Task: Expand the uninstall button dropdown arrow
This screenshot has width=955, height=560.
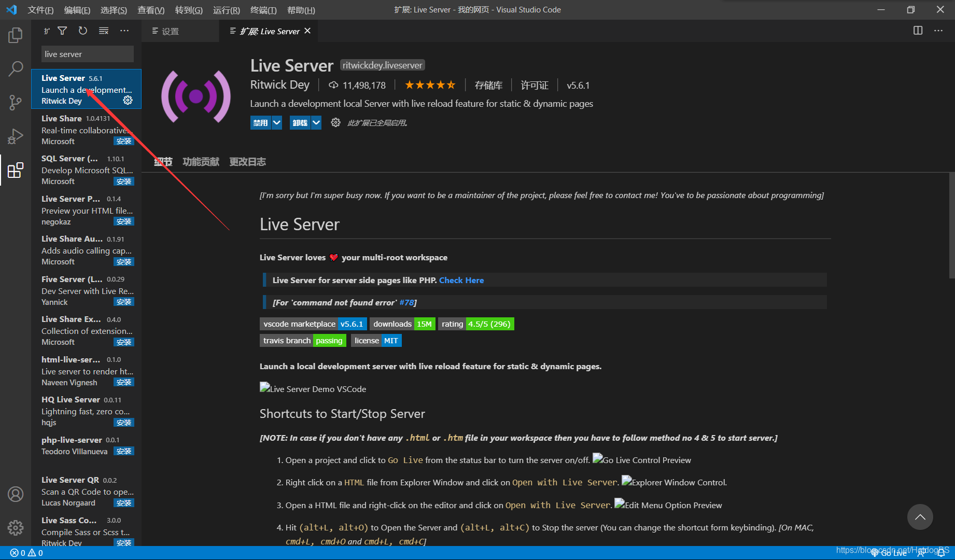Action: (316, 123)
